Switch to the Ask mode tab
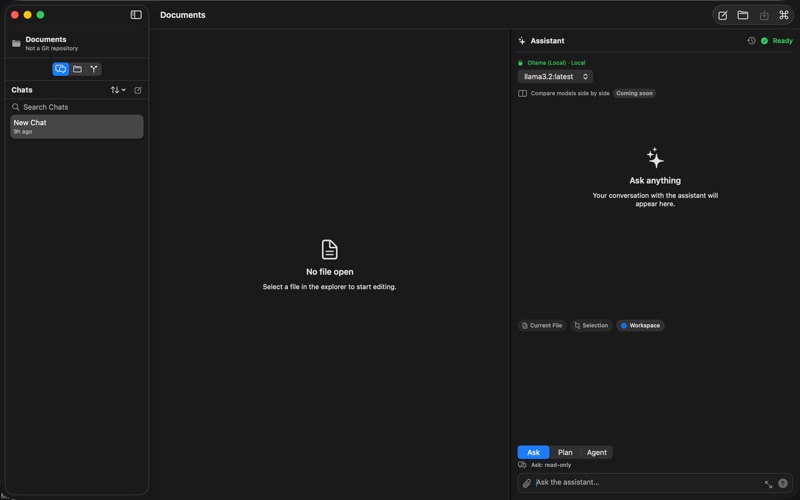 [x=533, y=453]
